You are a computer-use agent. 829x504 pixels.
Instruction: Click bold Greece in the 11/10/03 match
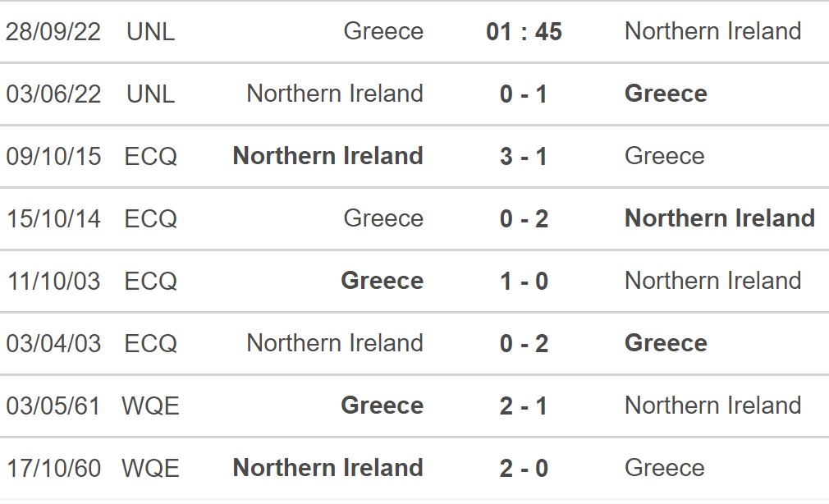pos(382,281)
